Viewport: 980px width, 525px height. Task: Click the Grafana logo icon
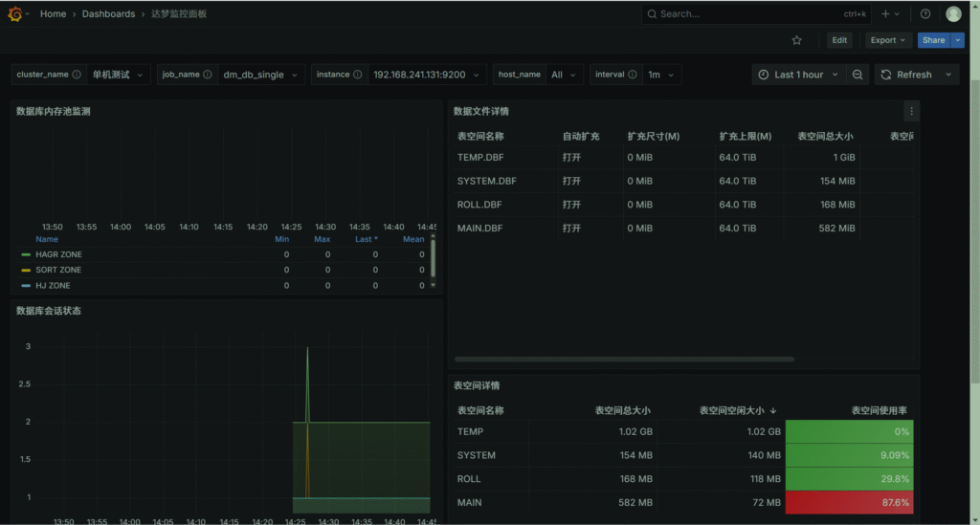point(14,14)
